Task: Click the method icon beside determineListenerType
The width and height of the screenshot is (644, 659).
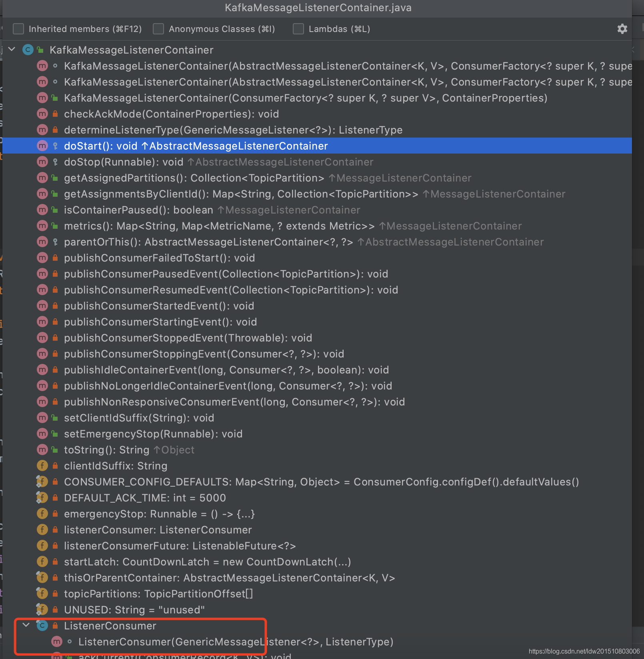Action: pyautogui.click(x=42, y=130)
